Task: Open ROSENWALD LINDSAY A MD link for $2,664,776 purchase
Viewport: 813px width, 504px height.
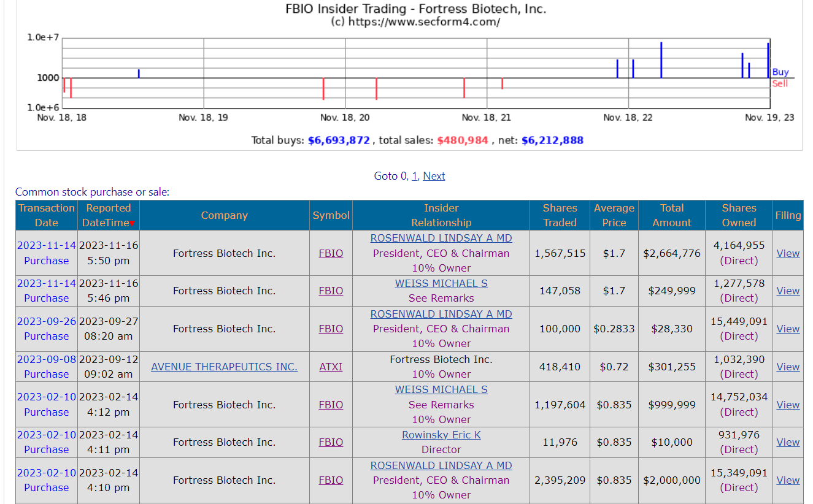Action: [441, 238]
